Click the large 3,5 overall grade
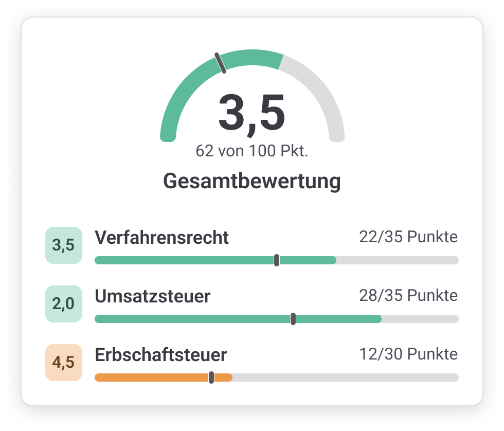The width and height of the screenshot is (504, 431). coord(251,113)
